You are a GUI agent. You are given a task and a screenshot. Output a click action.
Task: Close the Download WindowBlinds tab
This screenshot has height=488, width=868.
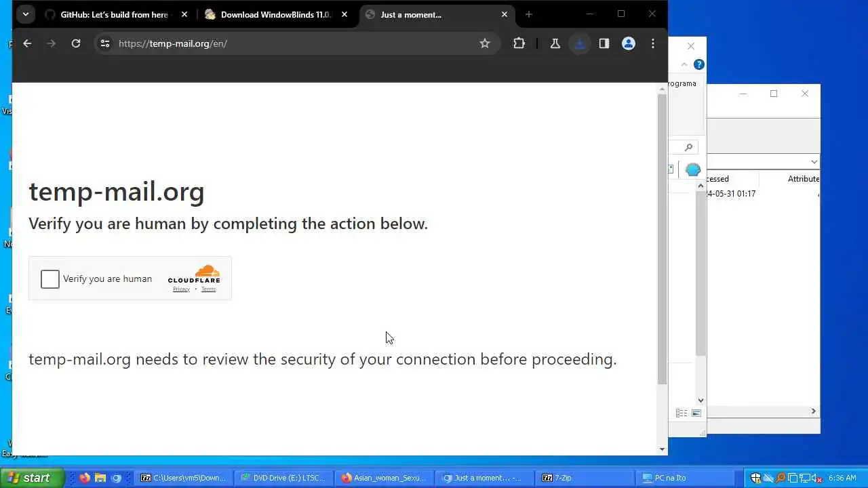coord(344,14)
